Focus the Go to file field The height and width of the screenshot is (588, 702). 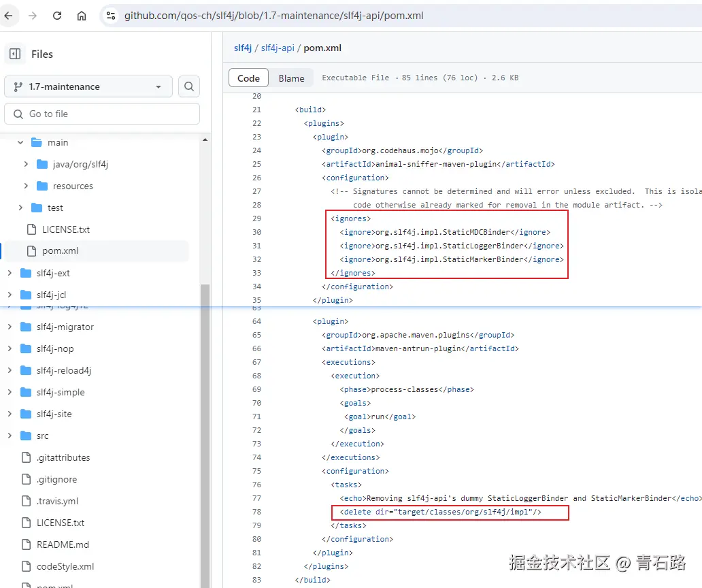pos(102,114)
